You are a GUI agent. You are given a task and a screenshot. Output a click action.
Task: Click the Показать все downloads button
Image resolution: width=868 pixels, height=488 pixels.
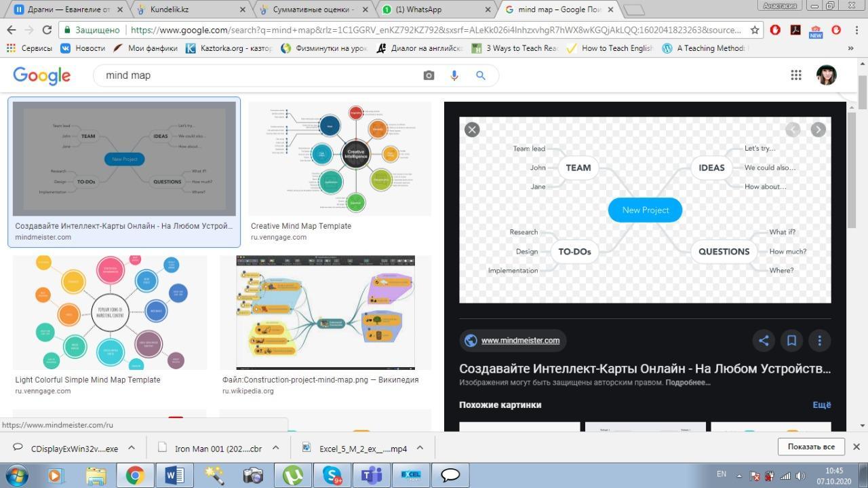coord(810,447)
